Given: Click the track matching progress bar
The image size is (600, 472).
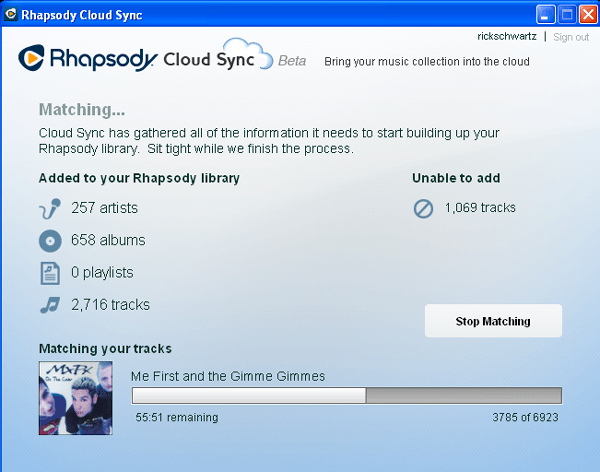Looking at the screenshot, I should [x=347, y=396].
